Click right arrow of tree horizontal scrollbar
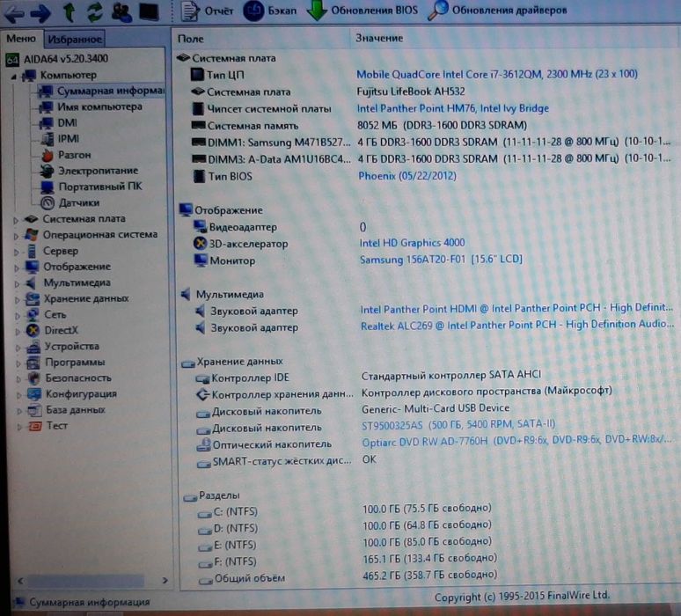Image resolution: width=681 pixels, height=616 pixels. point(165,580)
